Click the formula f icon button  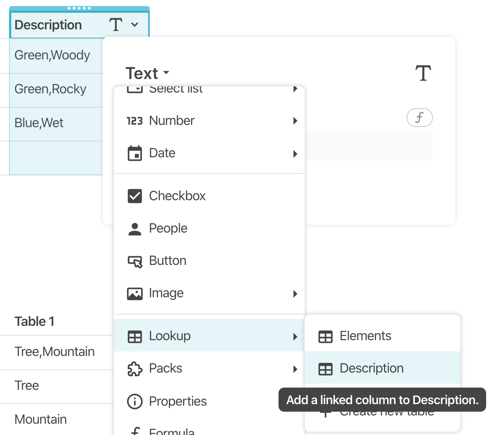click(419, 118)
